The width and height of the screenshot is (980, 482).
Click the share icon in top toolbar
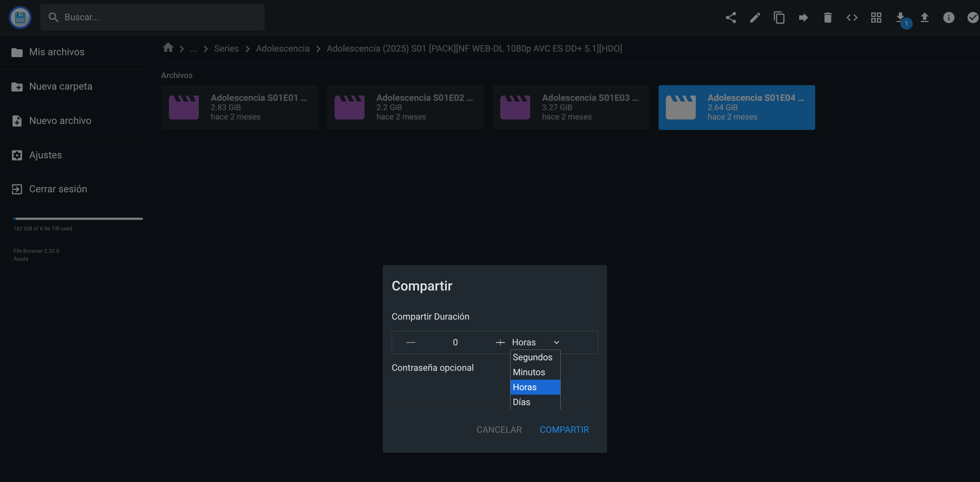(730, 18)
